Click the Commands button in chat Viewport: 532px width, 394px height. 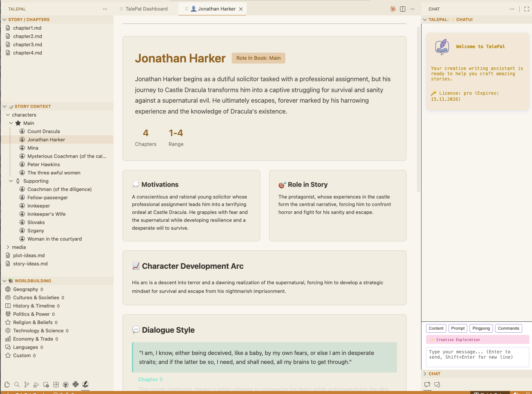(508, 328)
